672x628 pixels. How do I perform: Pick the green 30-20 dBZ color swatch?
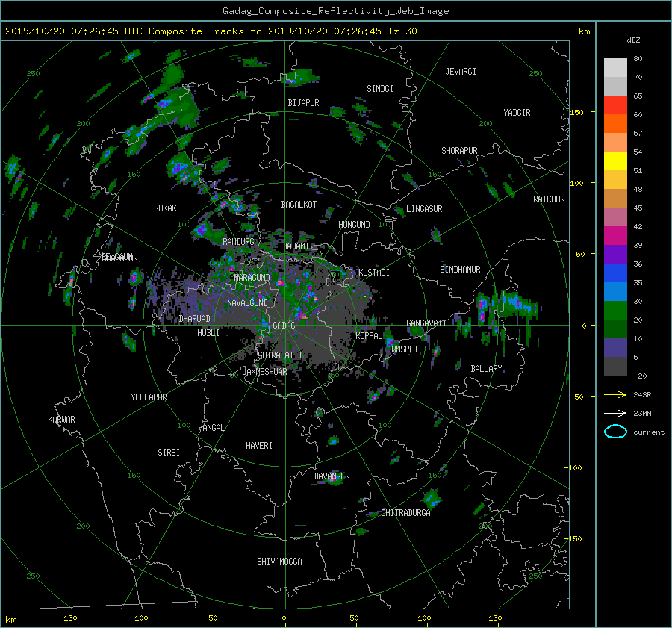[615, 311]
